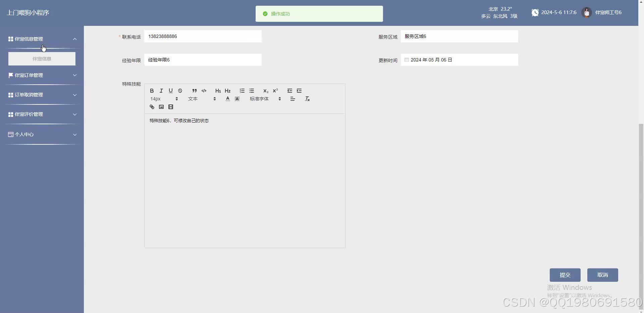Toggle italic formatting in the editor
The height and width of the screenshot is (313, 644).
pyautogui.click(x=161, y=91)
